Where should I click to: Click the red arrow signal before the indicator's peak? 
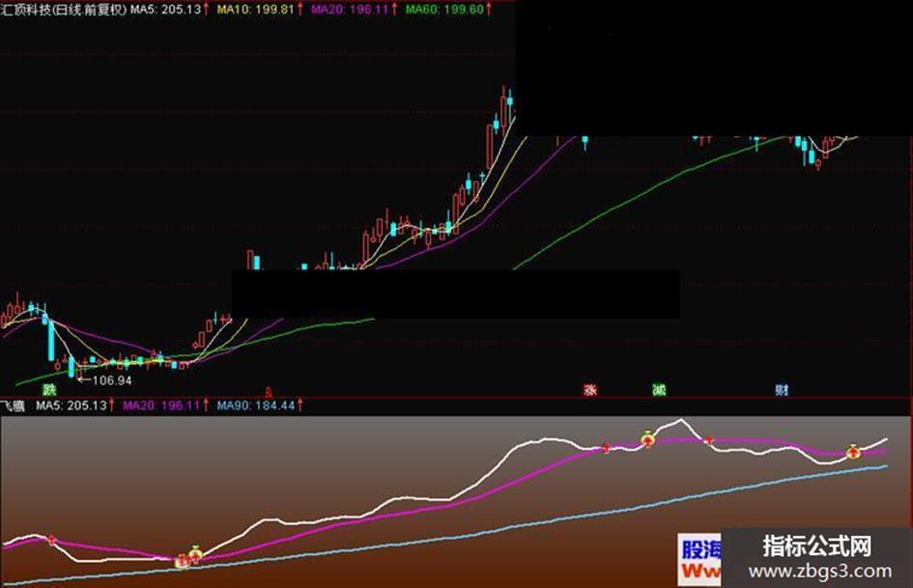(x=606, y=448)
